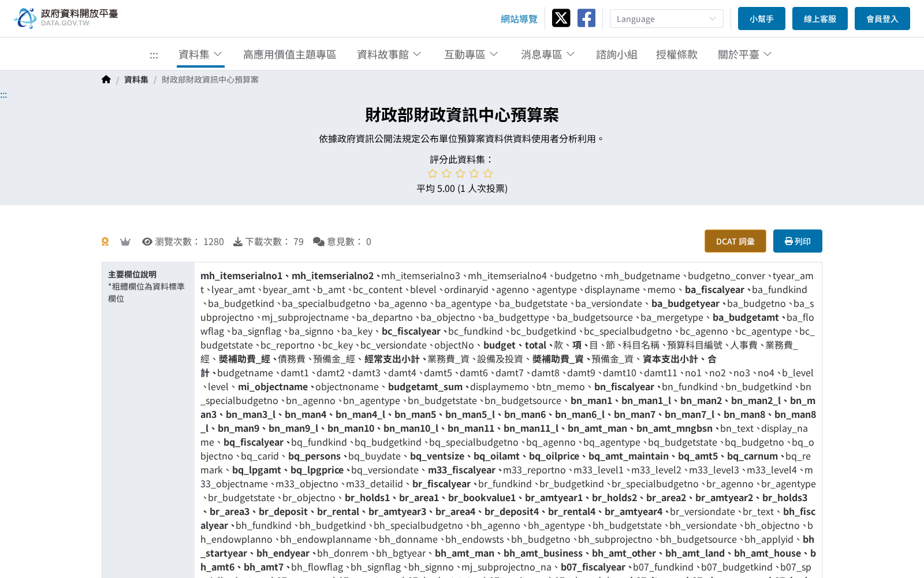The image size is (924, 578).
Task: Click the DCAT 詞彙 button
Action: click(x=735, y=241)
